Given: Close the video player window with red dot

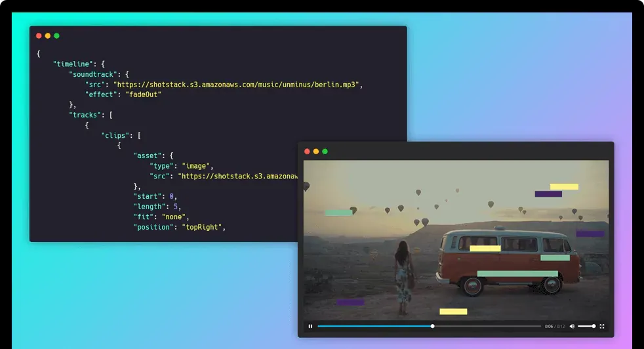Looking at the screenshot, I should pyautogui.click(x=307, y=152).
